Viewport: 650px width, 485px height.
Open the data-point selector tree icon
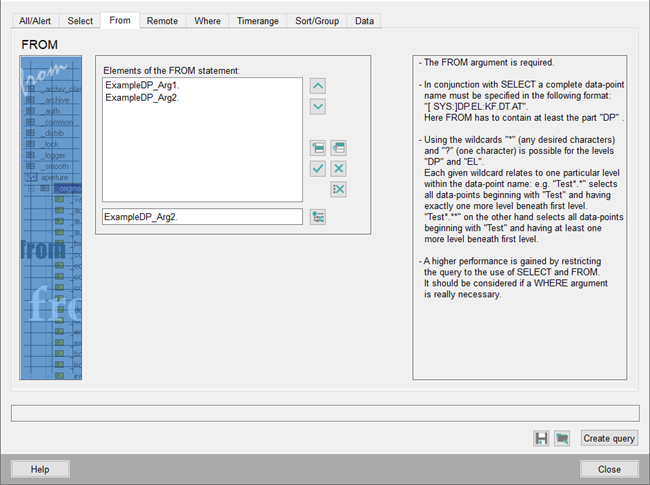coord(318,217)
